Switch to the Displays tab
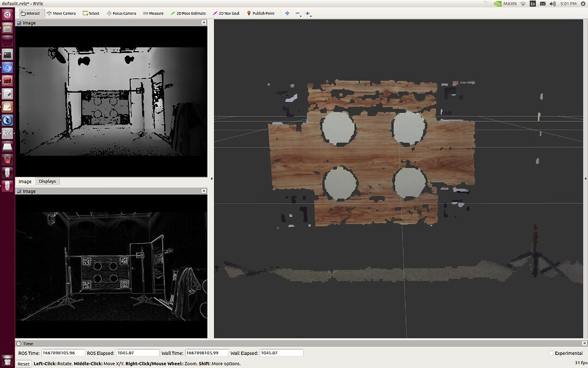The image size is (588, 368). (x=47, y=181)
